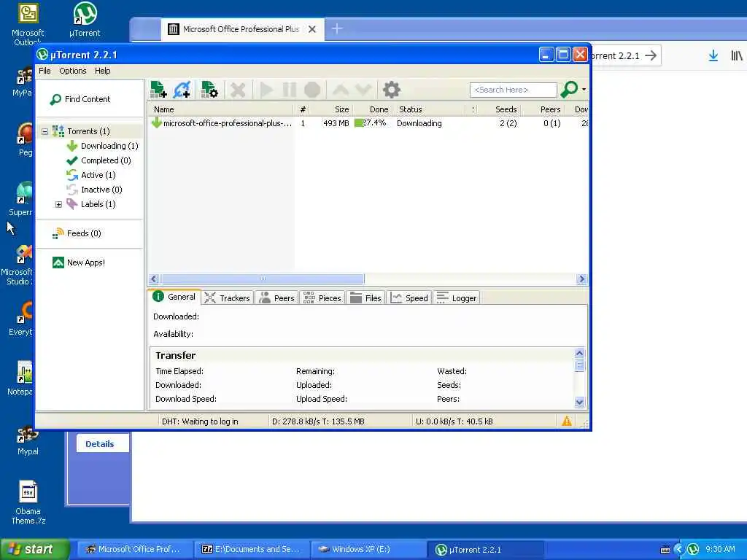
Task: Click the address bar go arrow
Action: [x=651, y=55]
